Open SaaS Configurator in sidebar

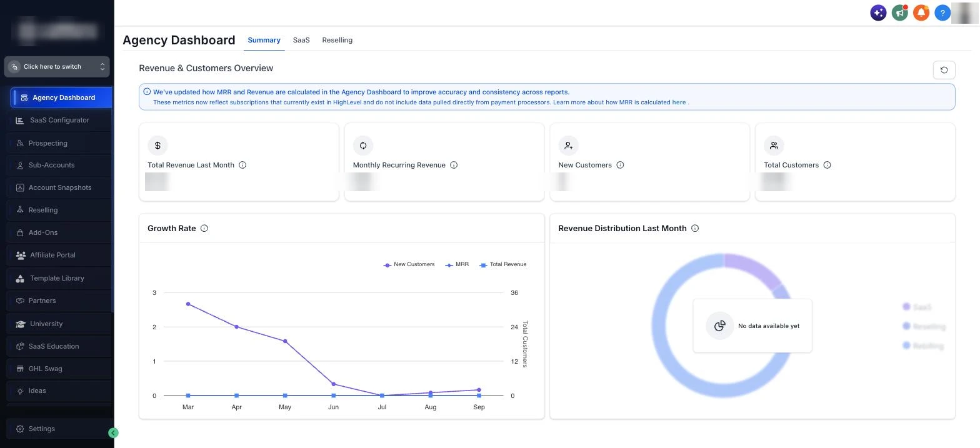point(60,120)
